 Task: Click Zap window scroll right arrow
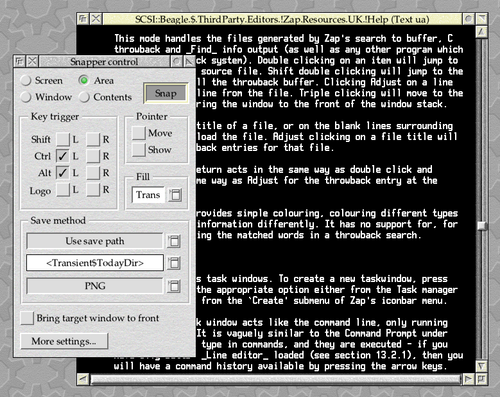click(468, 379)
